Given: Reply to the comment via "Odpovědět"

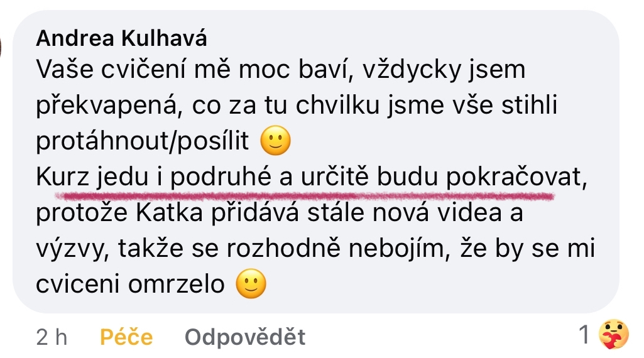Looking at the screenshot, I should 245,337.
